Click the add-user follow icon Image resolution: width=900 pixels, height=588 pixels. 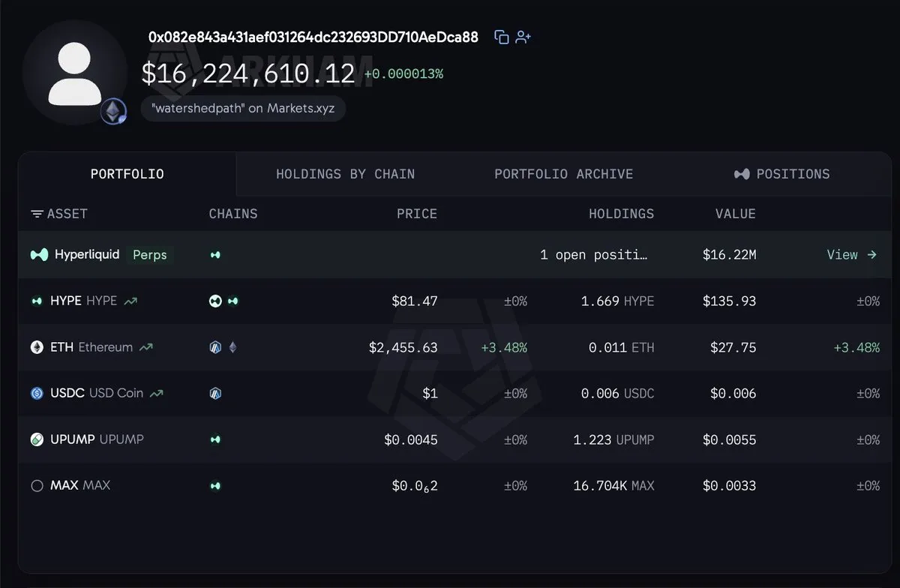[523, 37]
